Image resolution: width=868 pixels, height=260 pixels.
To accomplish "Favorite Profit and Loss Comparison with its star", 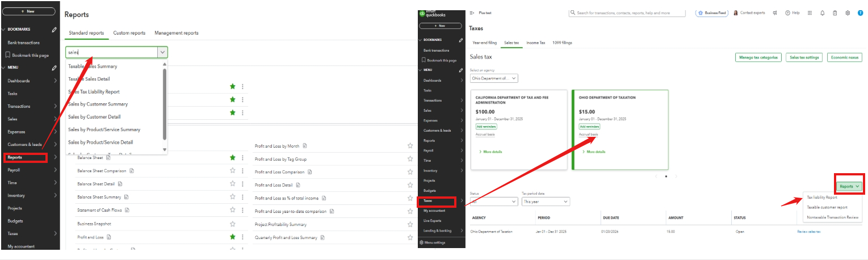I will click(x=410, y=172).
